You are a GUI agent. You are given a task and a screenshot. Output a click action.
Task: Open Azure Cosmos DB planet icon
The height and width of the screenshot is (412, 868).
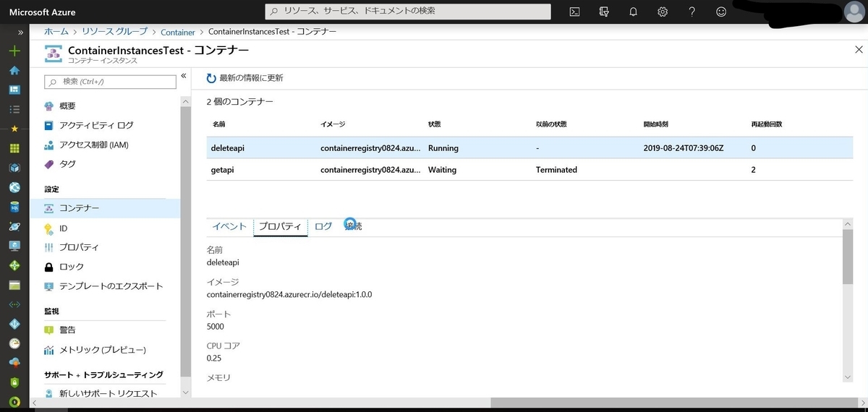coord(14,226)
